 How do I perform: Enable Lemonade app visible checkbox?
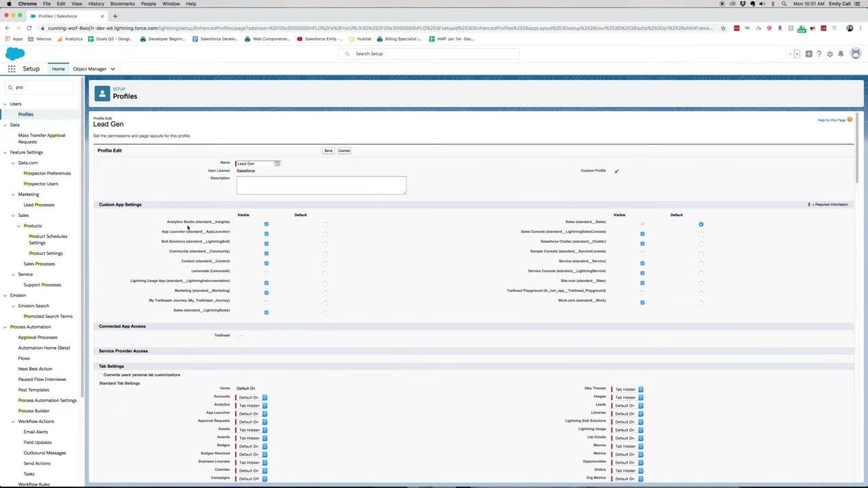click(267, 273)
